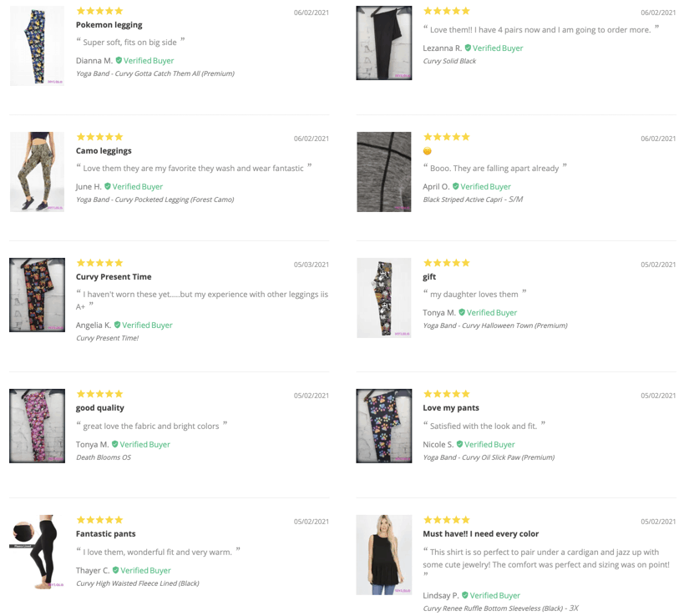
Task: Open the Curvy High Waisted Fleece Lined link
Action: pyautogui.click(x=138, y=583)
